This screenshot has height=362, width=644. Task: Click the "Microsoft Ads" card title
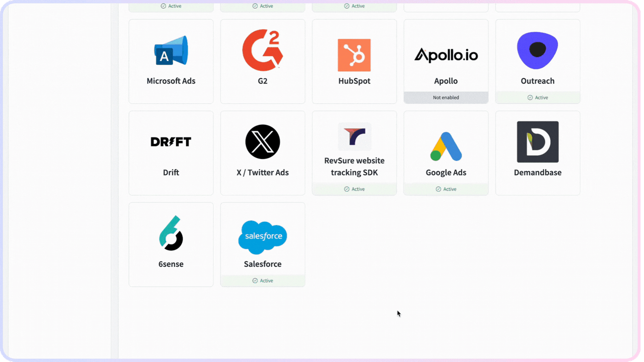tap(171, 81)
